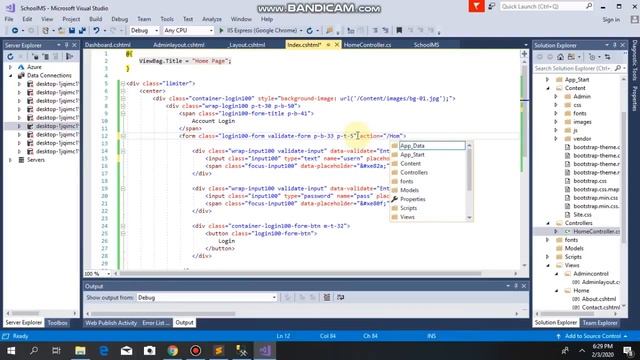This screenshot has width=640, height=360.
Task: Open Task View on taskbar
Action: [57, 351]
